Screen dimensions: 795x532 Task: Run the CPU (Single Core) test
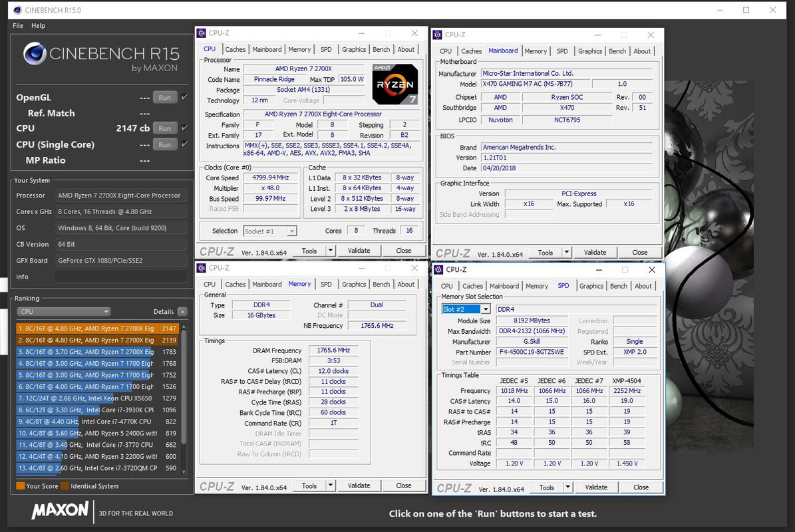[x=165, y=144]
